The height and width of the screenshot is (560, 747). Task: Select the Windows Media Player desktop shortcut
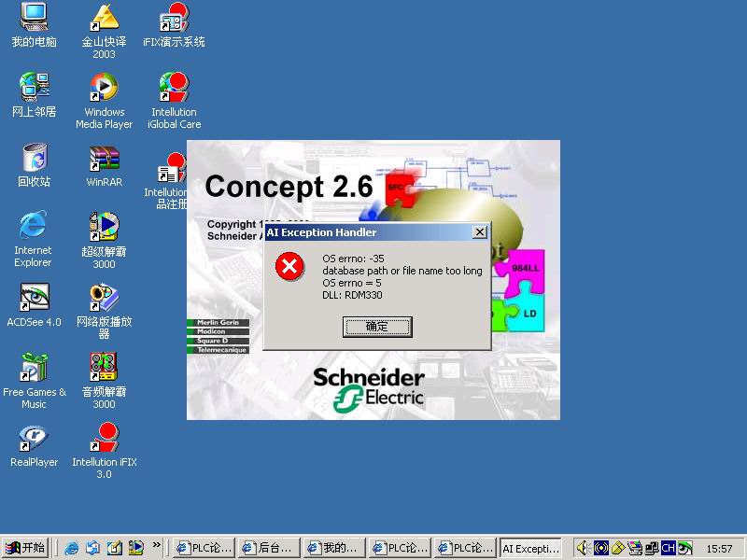104,101
